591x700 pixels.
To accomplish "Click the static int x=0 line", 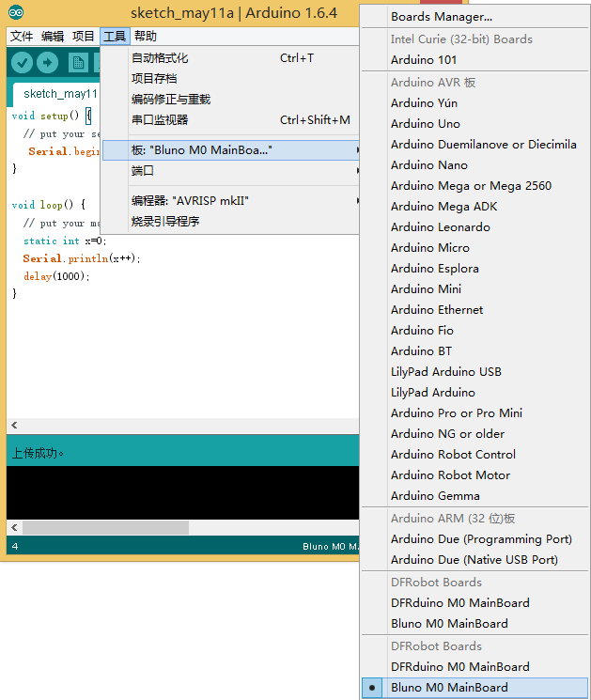I will point(65,241).
